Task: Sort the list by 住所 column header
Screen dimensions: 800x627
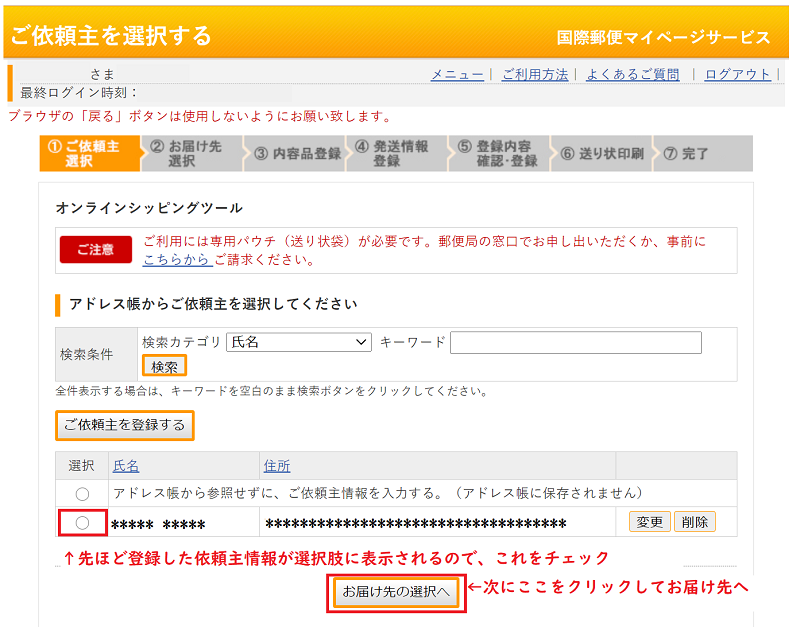Action: (x=277, y=466)
